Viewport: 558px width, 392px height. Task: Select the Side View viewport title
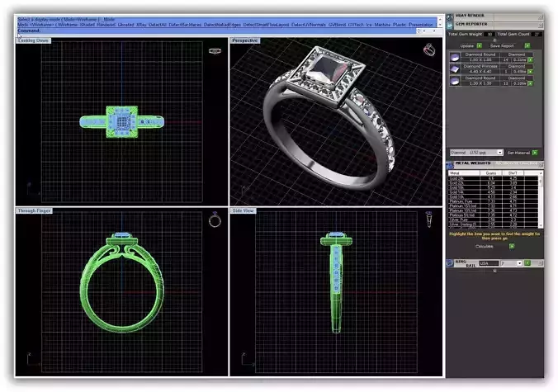pos(243,210)
